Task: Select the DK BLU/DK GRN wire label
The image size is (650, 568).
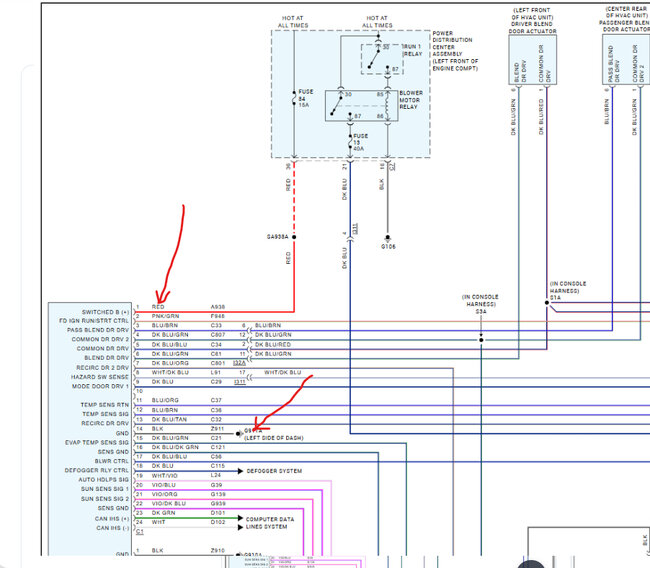Action: point(175,447)
